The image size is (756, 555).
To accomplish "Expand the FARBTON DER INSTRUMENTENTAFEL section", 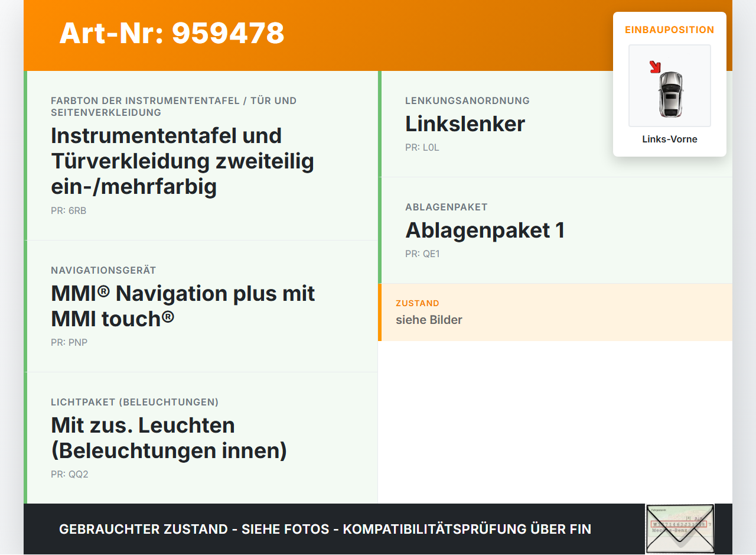I will (x=174, y=106).
